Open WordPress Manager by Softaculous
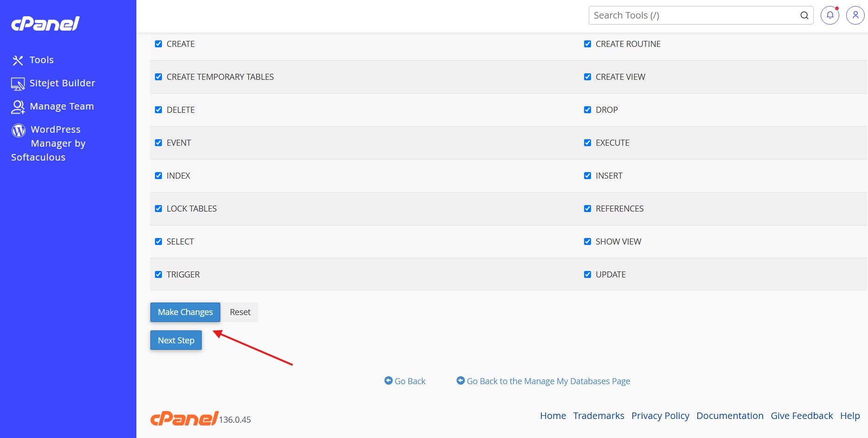This screenshot has height=438, width=868. (x=48, y=143)
